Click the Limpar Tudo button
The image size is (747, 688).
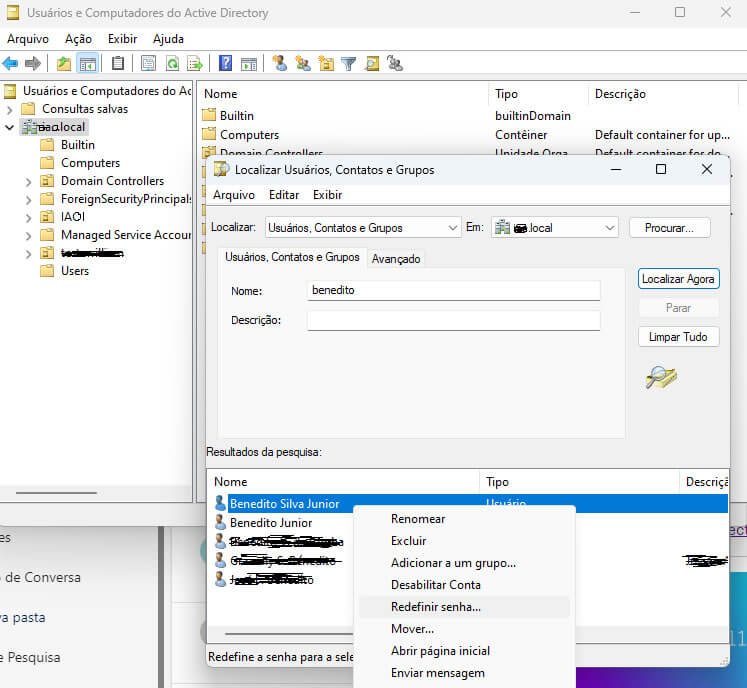678,337
